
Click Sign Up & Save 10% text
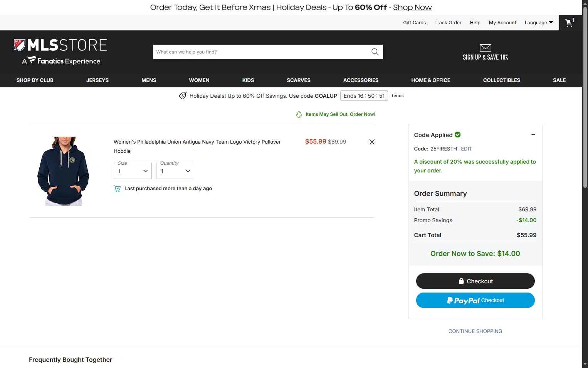[486, 57]
